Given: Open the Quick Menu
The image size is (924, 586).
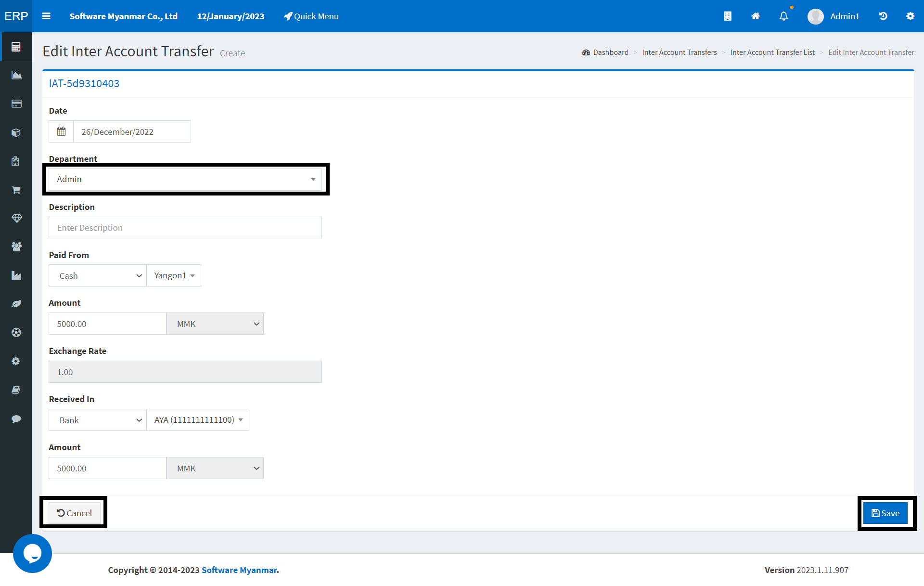Looking at the screenshot, I should click(311, 16).
